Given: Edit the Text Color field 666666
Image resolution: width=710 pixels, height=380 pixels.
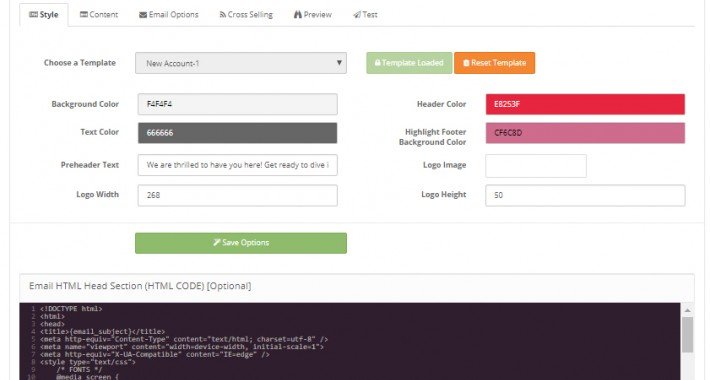Looking at the screenshot, I should (237, 133).
